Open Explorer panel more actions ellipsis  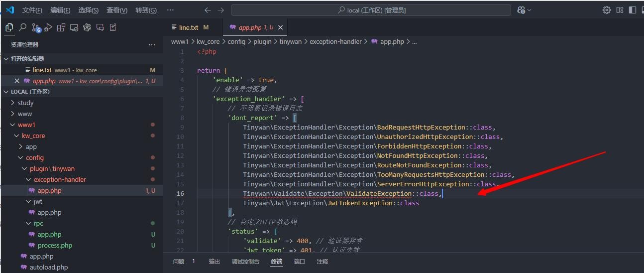[x=152, y=45]
